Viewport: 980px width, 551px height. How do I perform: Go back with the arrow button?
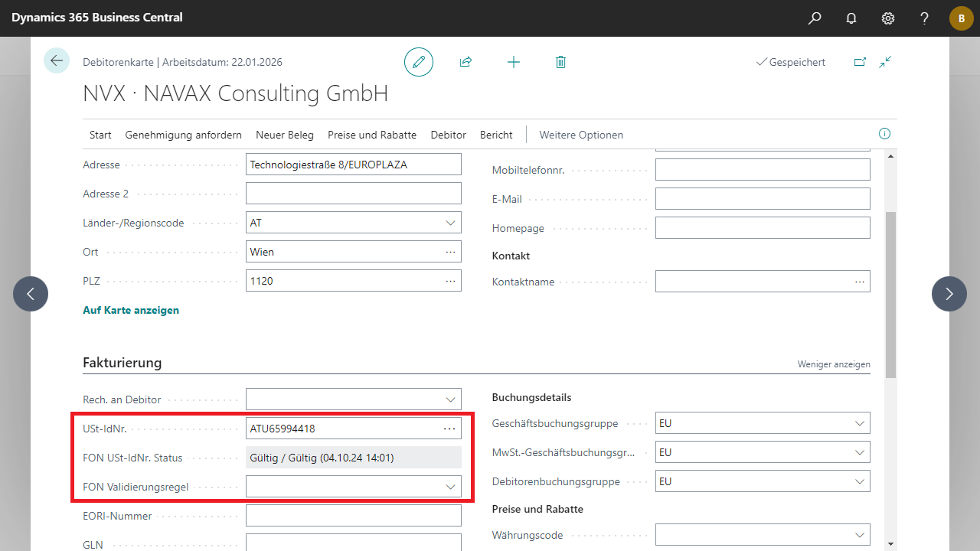[57, 60]
